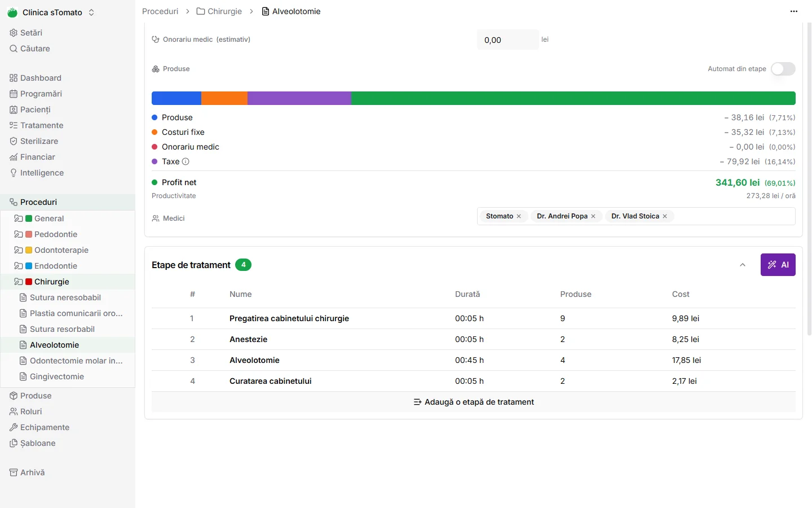Expand the Endodontie folder
The height and width of the screenshot is (508, 812).
(19, 266)
